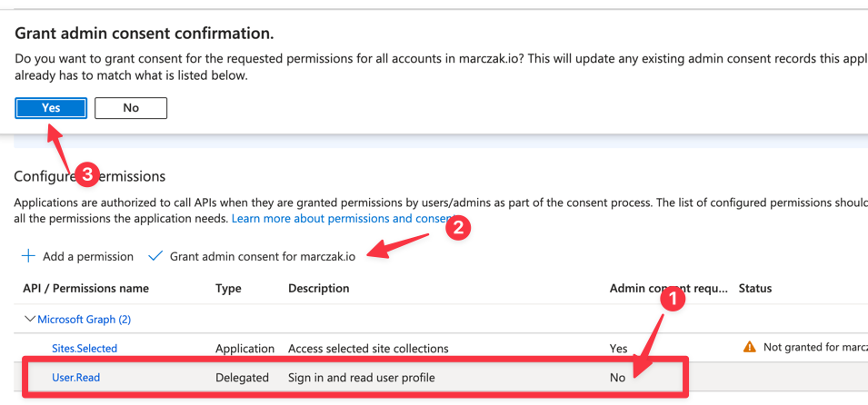Select the Access selected site collections description
Viewport: 868px width, 405px height.
click(368, 349)
